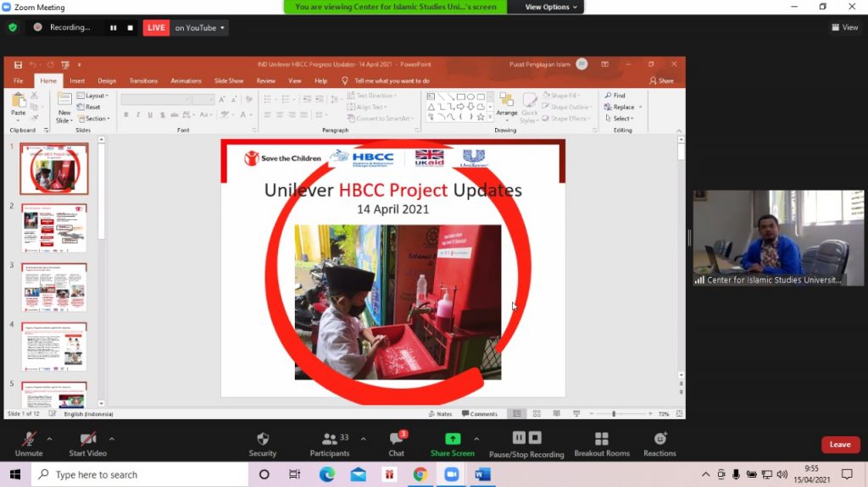The image size is (868, 487).
Task: Expand audio options arrow next to Unmute
Action: (49, 439)
